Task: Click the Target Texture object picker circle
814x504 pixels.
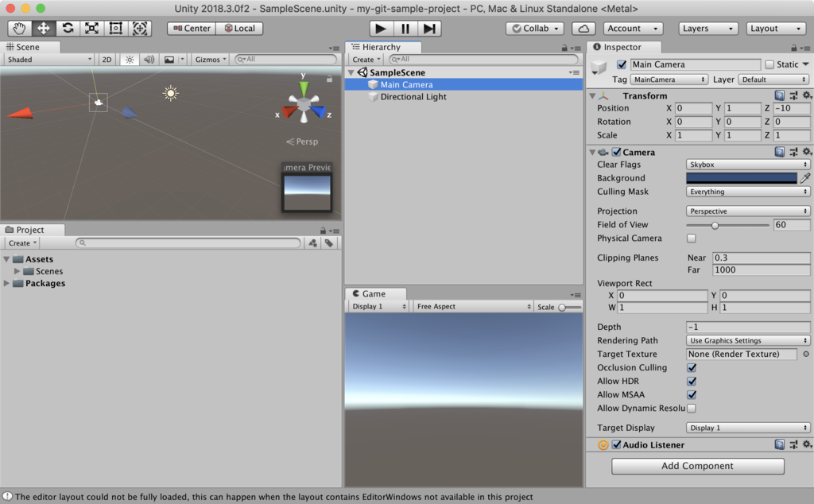Action: click(x=806, y=354)
